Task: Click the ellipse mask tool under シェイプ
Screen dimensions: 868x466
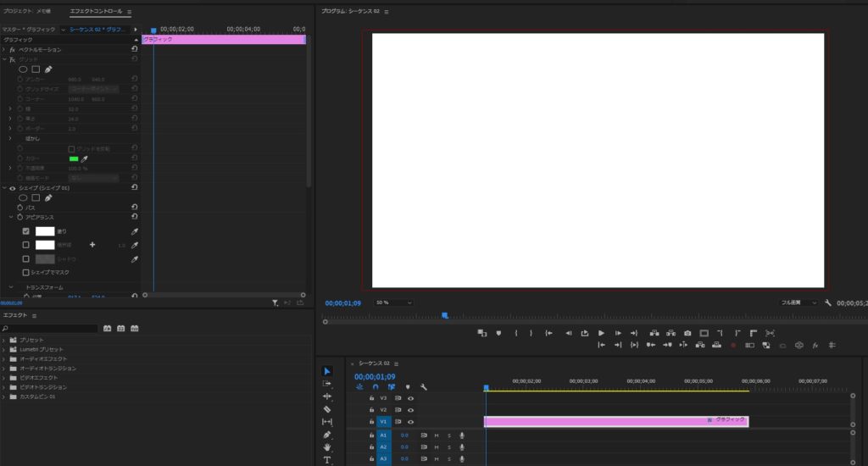Action: 23,197
